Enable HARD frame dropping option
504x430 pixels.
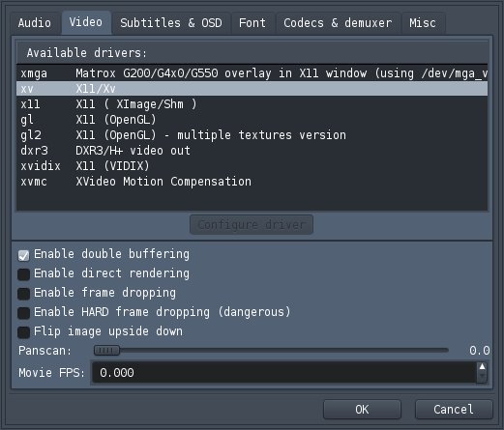click(x=23, y=313)
